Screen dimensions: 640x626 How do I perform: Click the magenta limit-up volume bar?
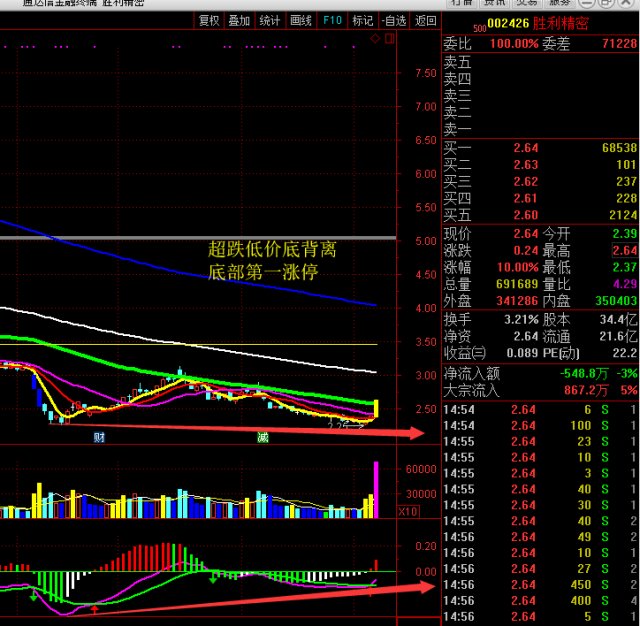tap(376, 489)
